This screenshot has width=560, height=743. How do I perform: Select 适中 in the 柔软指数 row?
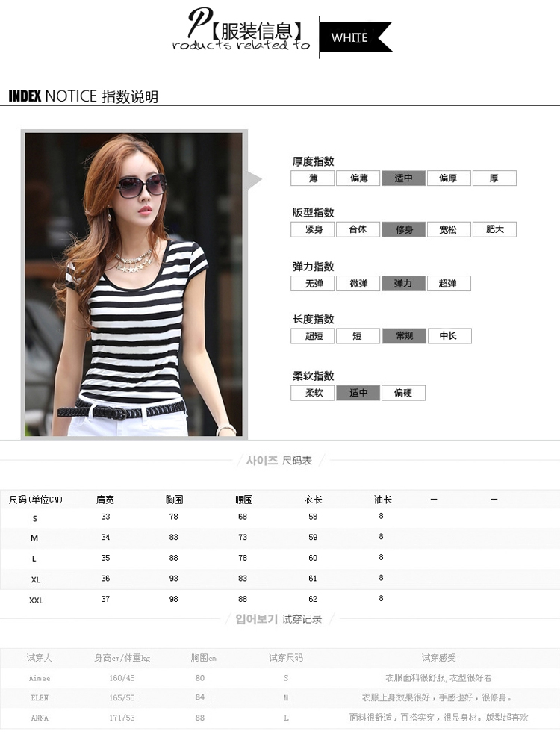(358, 393)
